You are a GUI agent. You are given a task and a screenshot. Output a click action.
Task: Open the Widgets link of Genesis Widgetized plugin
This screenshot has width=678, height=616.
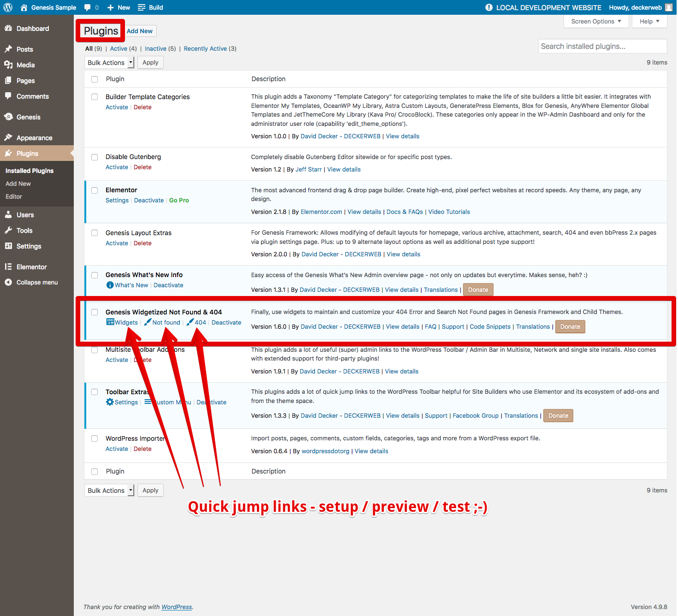coord(122,322)
